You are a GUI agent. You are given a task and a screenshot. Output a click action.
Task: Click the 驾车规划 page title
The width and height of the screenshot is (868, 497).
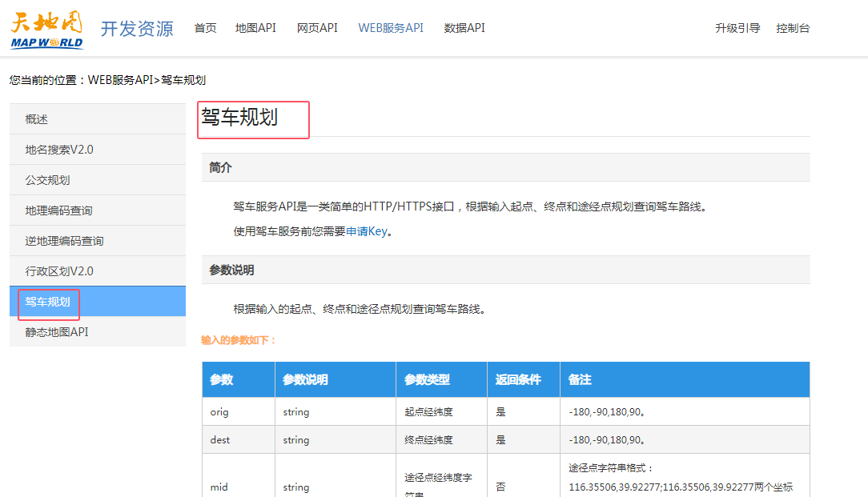point(239,118)
